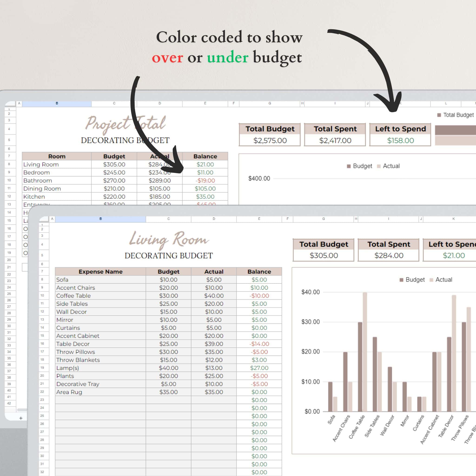The width and height of the screenshot is (476, 476).
Task: Click the add sheet plus button
Action: coord(21,418)
